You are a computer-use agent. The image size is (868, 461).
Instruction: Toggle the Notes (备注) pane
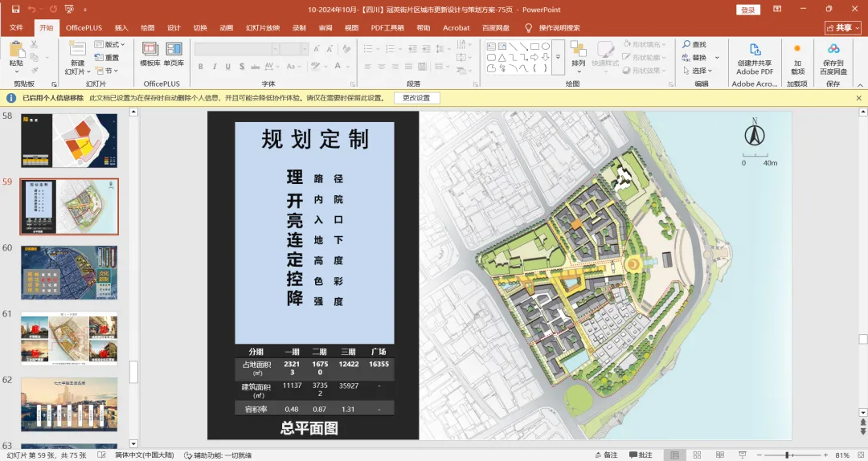pyautogui.click(x=606, y=455)
